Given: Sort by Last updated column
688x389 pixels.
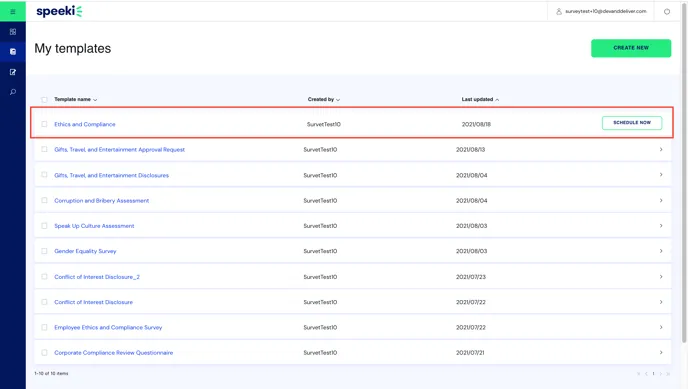Looking at the screenshot, I should point(480,100).
